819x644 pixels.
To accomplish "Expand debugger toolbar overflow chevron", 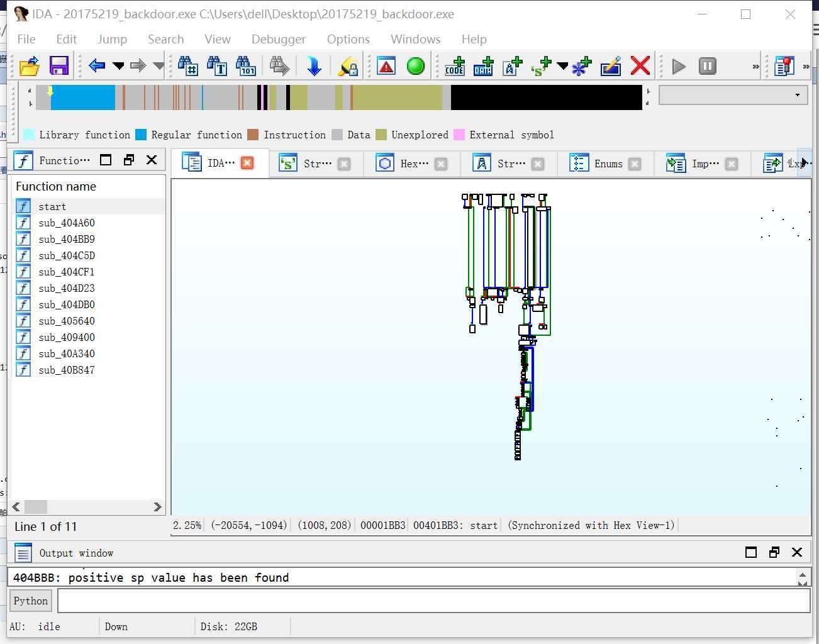I will (x=755, y=66).
